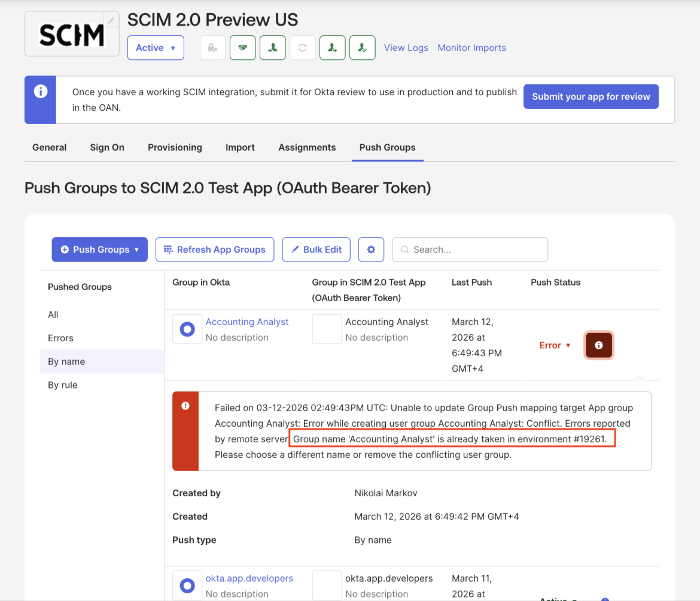Viewport: 700px width, 601px height.
Task: Open the Error push status dropdown
Action: [555, 345]
